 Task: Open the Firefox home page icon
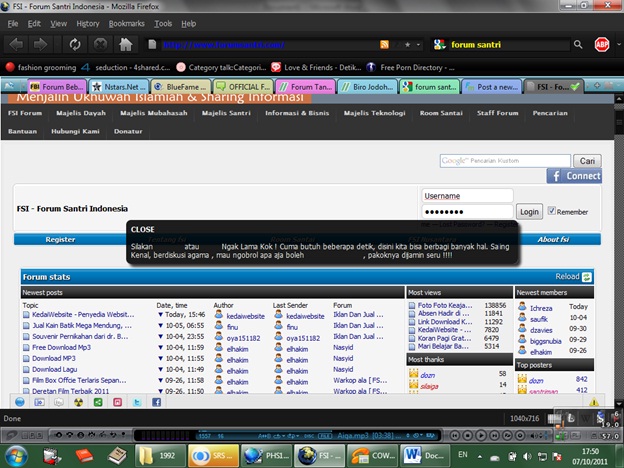(x=125, y=45)
